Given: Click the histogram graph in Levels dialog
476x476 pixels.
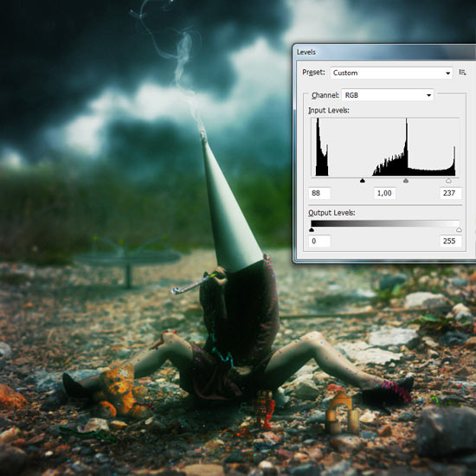Looking at the screenshot, I should point(385,147).
